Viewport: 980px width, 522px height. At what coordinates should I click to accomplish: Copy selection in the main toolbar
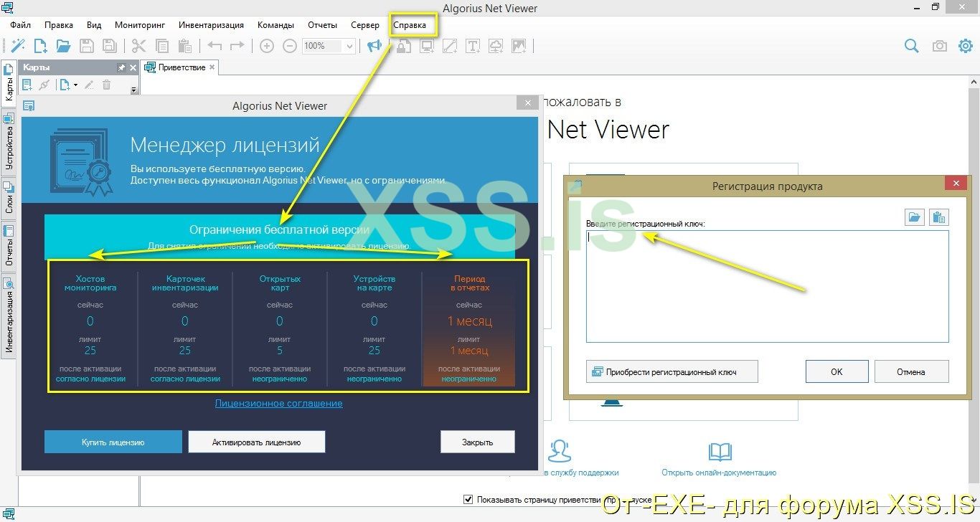(162, 46)
